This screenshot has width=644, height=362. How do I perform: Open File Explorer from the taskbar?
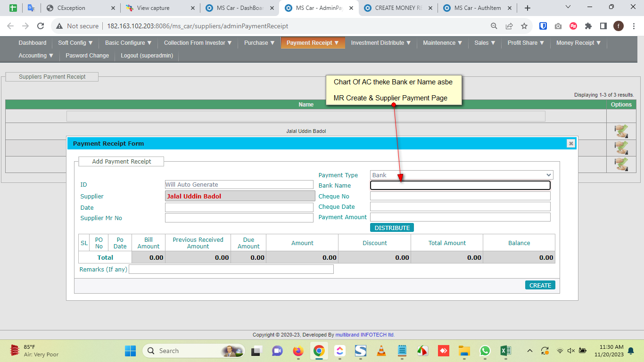click(464, 351)
